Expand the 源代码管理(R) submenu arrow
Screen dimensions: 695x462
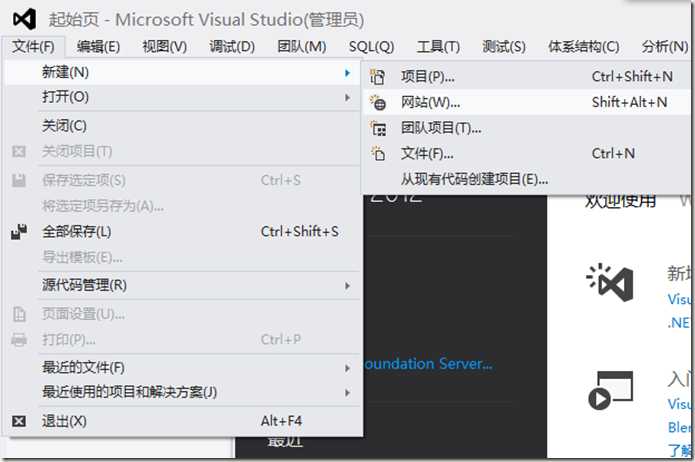[348, 286]
